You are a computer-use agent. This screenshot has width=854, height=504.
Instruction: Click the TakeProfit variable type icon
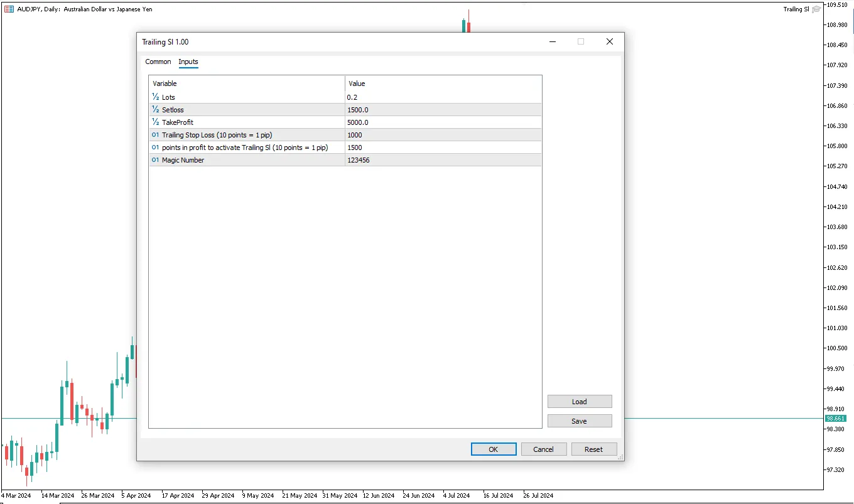click(155, 122)
